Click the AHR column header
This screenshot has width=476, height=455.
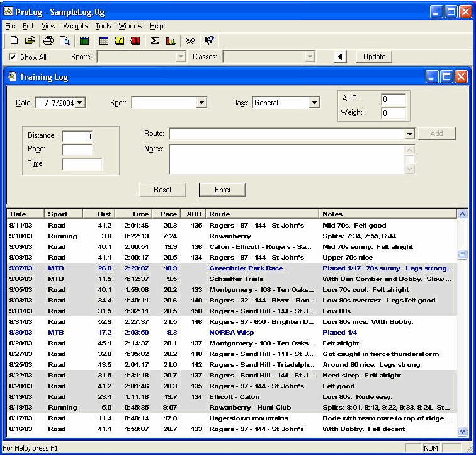[x=193, y=214]
